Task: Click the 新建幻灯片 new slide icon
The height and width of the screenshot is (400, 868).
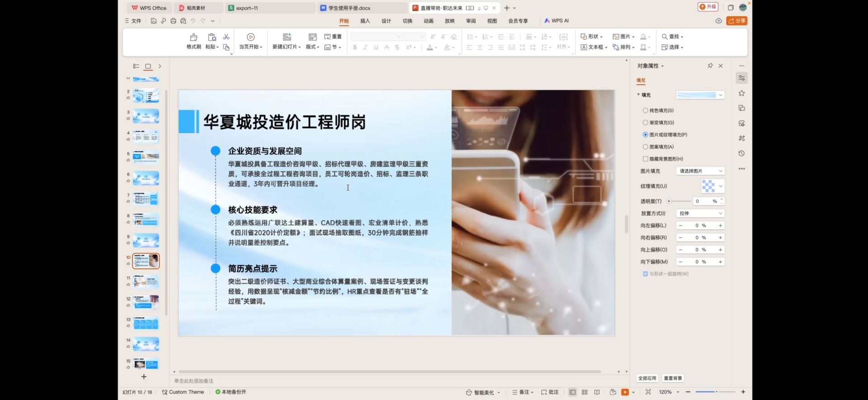Action: [287, 37]
